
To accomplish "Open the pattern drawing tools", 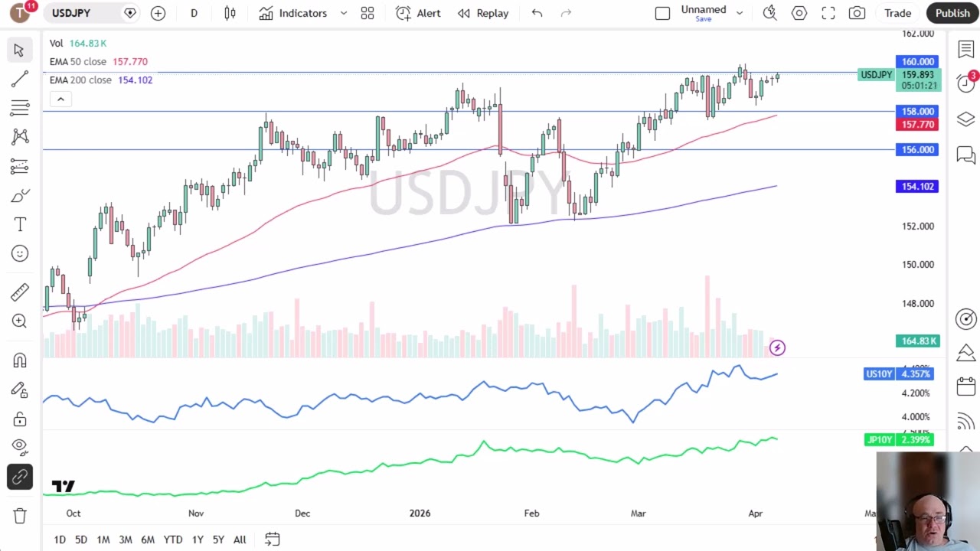I will click(19, 137).
